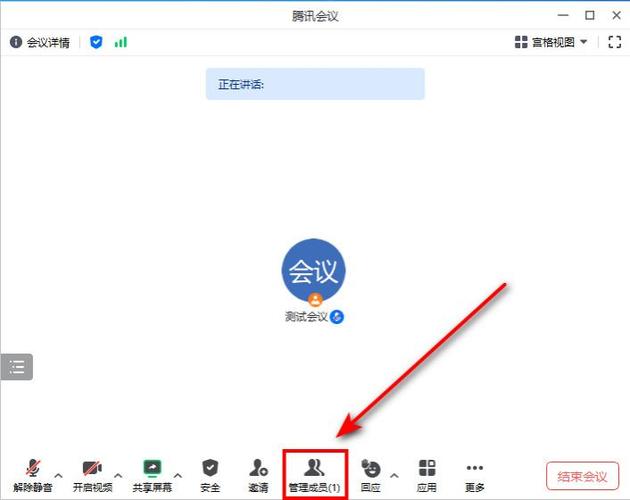The width and height of the screenshot is (630, 500).
Task: Open the 回应 reactions icon
Action: pyautogui.click(x=370, y=476)
